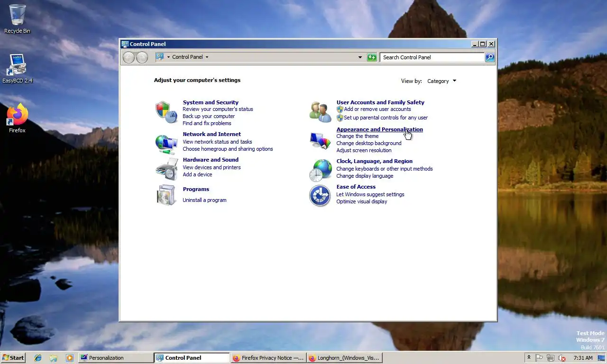The height and width of the screenshot is (364, 607).
Task: Switch to Longhorn_(Windows_Vis... taskbar window
Action: tap(344, 358)
